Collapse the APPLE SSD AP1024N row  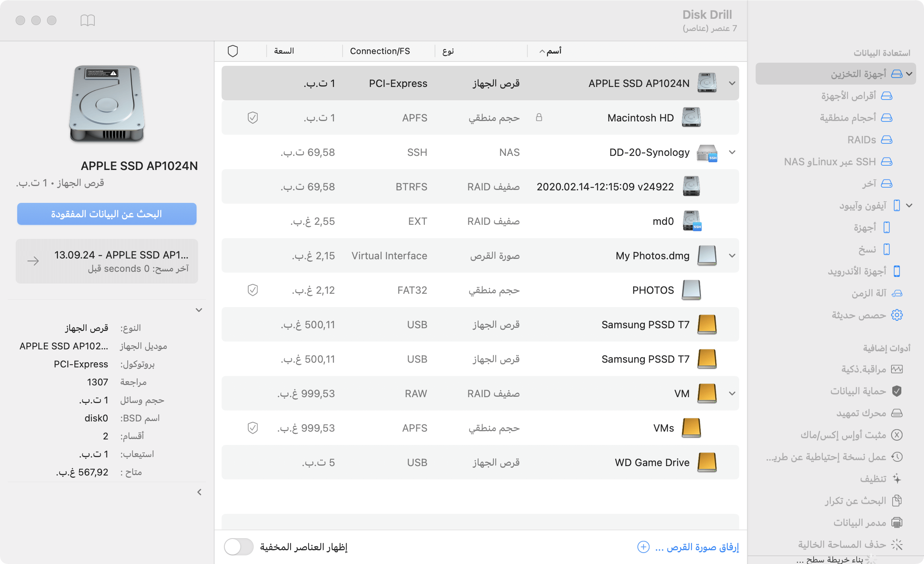[x=732, y=83]
